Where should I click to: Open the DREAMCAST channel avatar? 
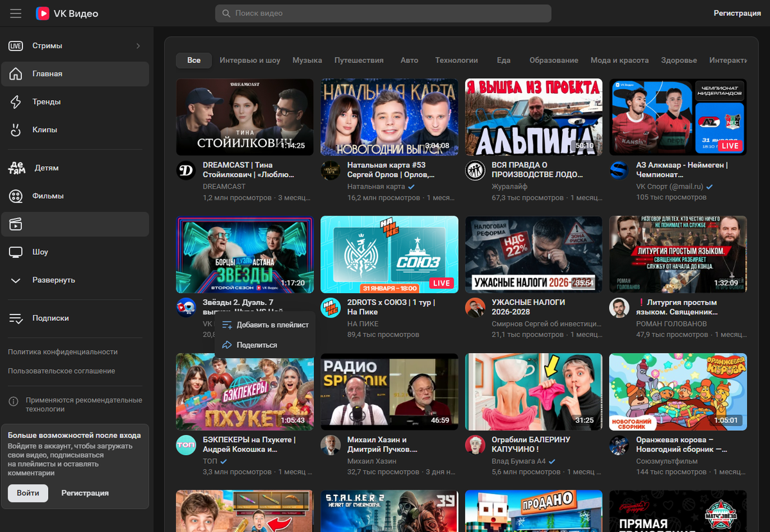point(186,170)
